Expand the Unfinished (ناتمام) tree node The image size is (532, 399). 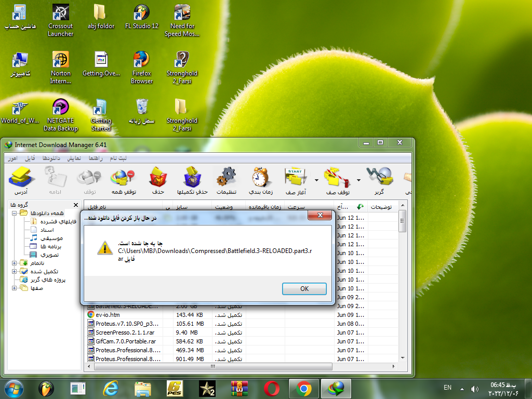(15, 263)
